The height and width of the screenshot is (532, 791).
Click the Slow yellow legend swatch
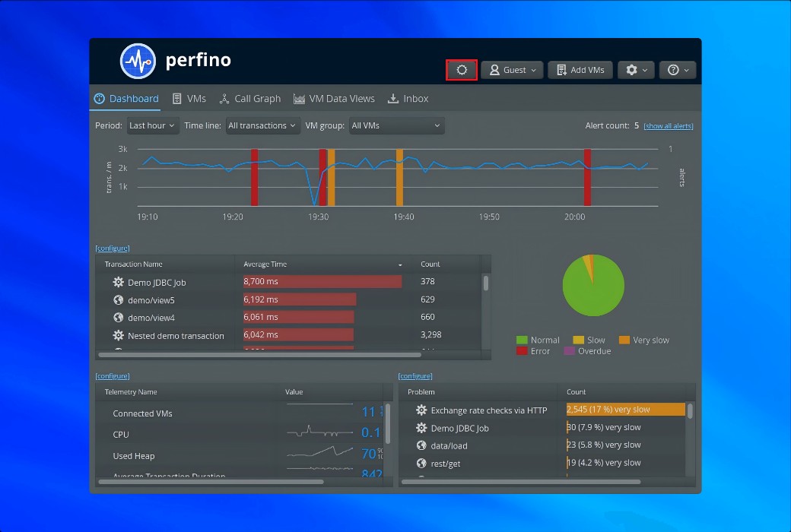pyautogui.click(x=578, y=340)
